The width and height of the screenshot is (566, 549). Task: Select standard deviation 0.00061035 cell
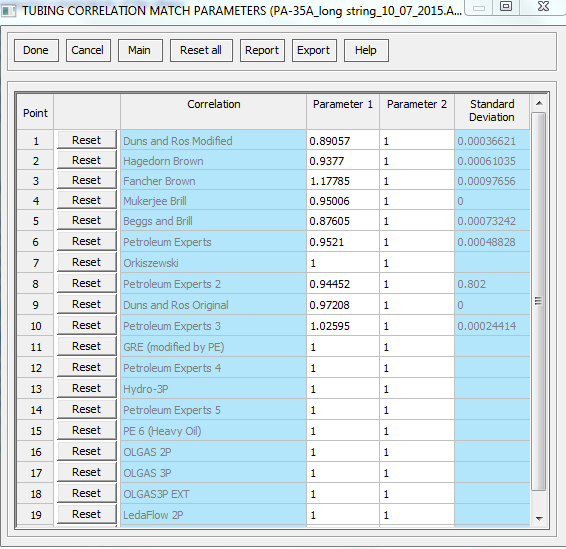coord(492,161)
